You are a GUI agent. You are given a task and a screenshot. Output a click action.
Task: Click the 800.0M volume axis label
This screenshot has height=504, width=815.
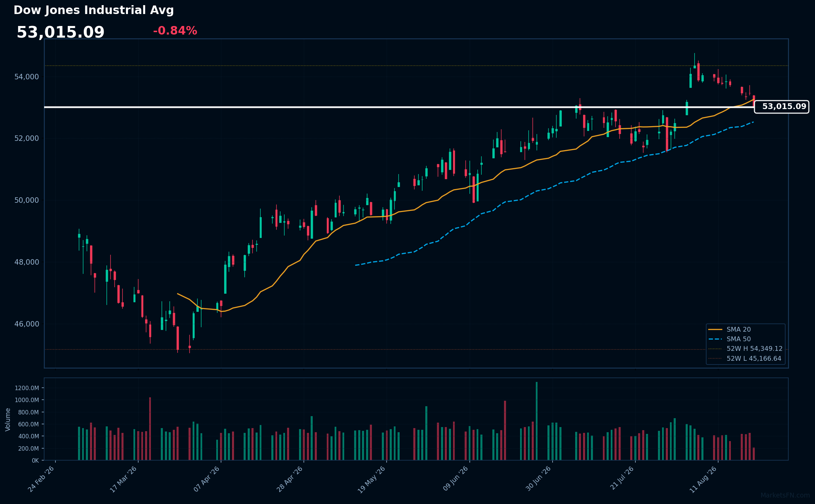point(28,412)
